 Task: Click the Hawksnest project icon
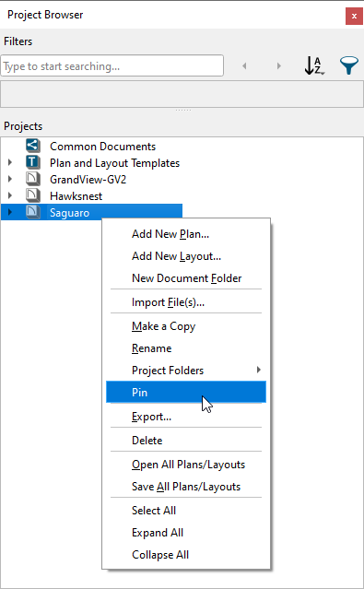click(33, 195)
